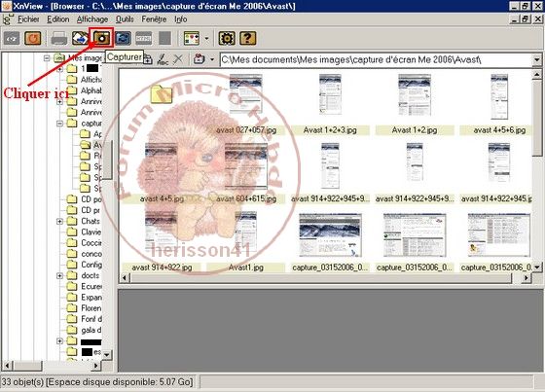Image resolution: width=545 pixels, height=392 pixels.
Task: Select the parent folder thumbnail icon
Action: (162, 93)
